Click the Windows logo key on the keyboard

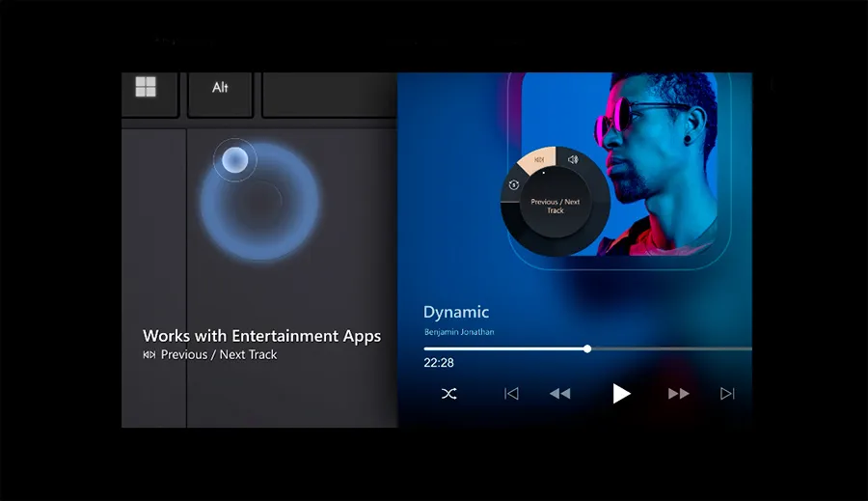tap(146, 88)
